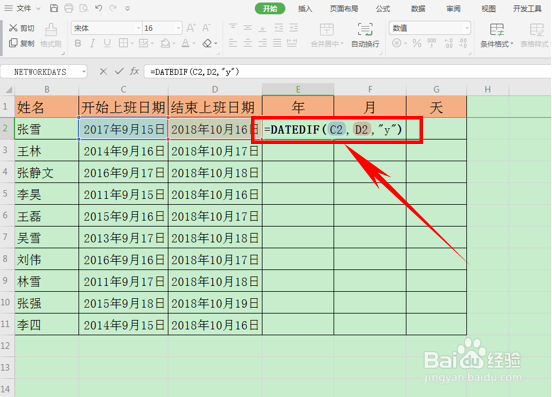Open the border style dropdown arrow
The width and height of the screenshot is (552, 397).
pyautogui.click(x=132, y=44)
